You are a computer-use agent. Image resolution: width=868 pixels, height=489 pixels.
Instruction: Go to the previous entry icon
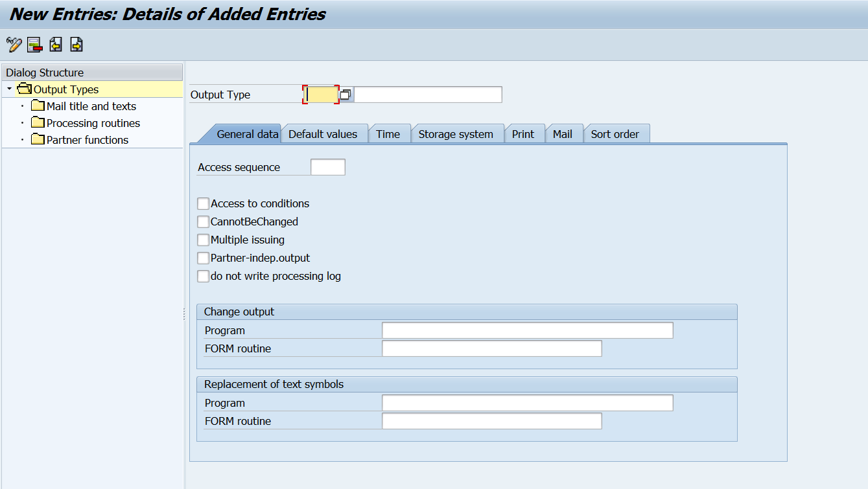[56, 45]
